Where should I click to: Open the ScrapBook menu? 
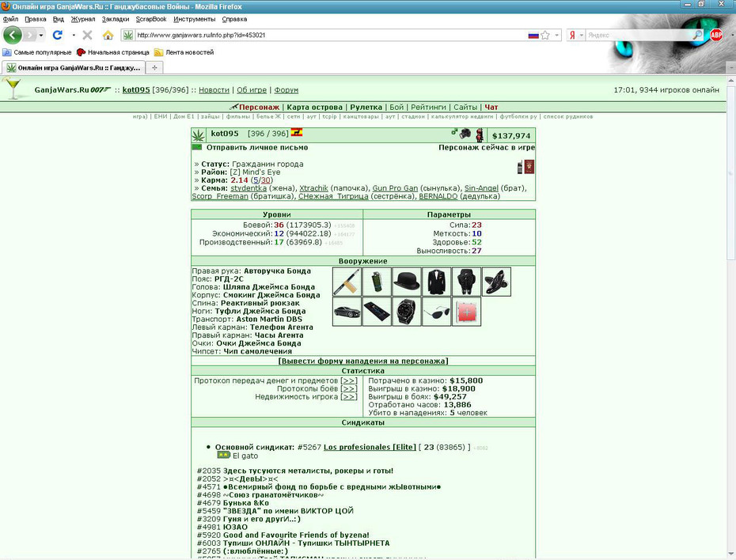click(x=151, y=19)
